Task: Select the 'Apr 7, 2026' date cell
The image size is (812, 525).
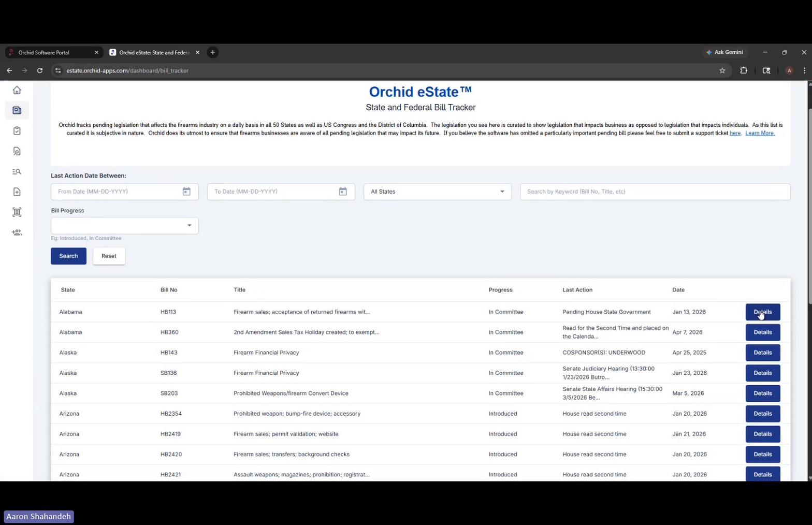Action: point(687,332)
